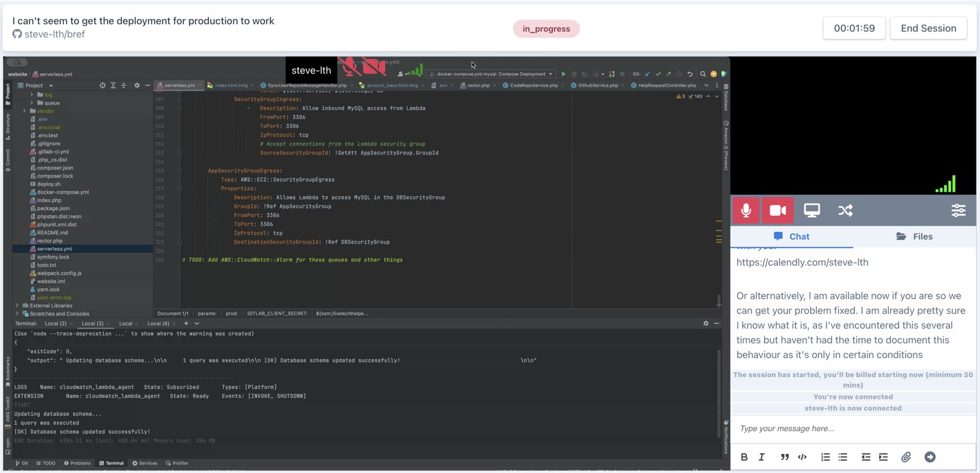Attach a file with the paperclip icon
The image size is (980, 473).
point(906,457)
